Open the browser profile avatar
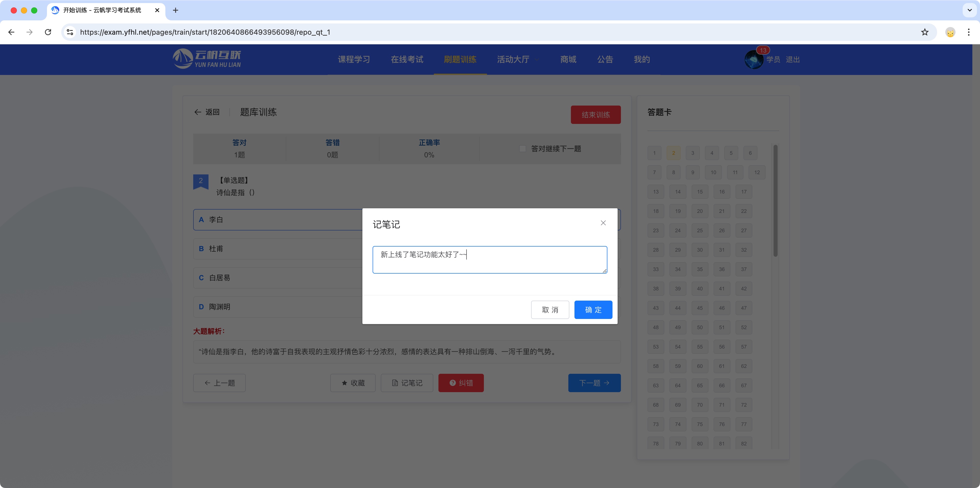The height and width of the screenshot is (488, 980). (x=950, y=32)
